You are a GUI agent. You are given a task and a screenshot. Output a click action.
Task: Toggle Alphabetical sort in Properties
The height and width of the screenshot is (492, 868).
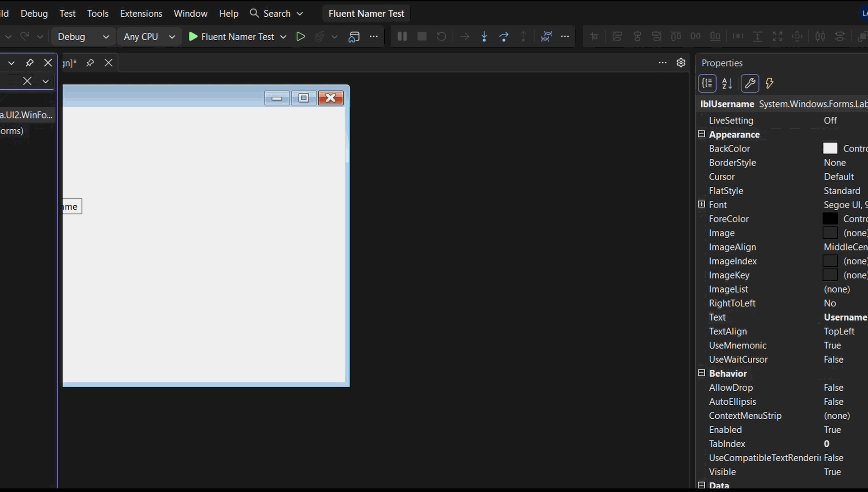point(727,83)
